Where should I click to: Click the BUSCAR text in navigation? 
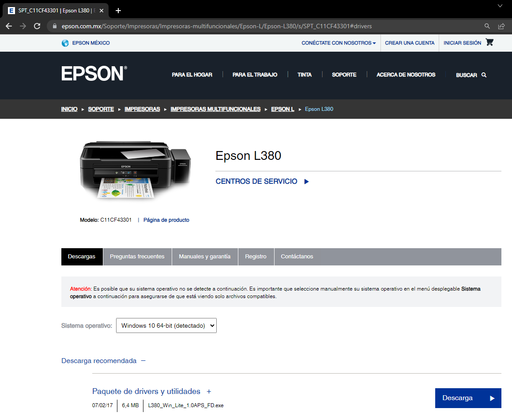(466, 75)
